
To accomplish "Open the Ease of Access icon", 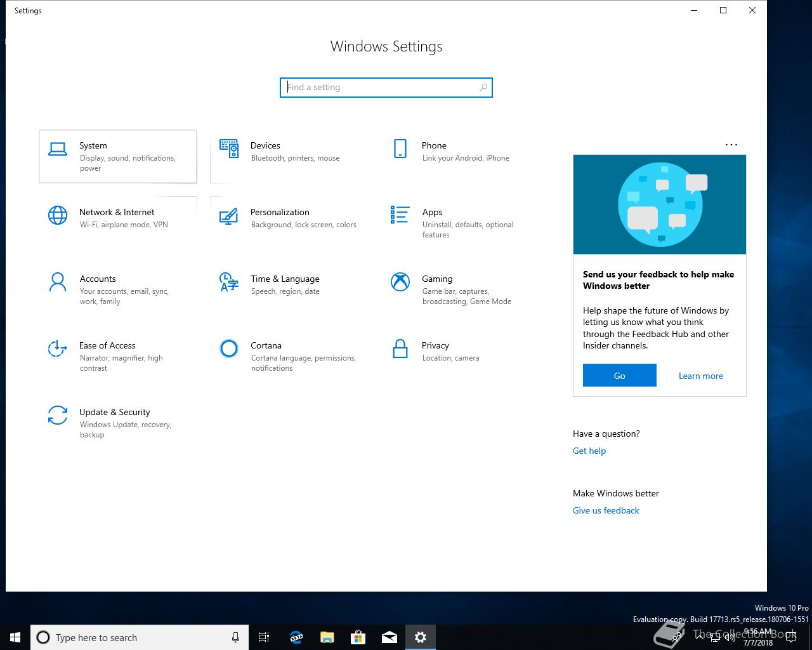I will click(x=58, y=348).
